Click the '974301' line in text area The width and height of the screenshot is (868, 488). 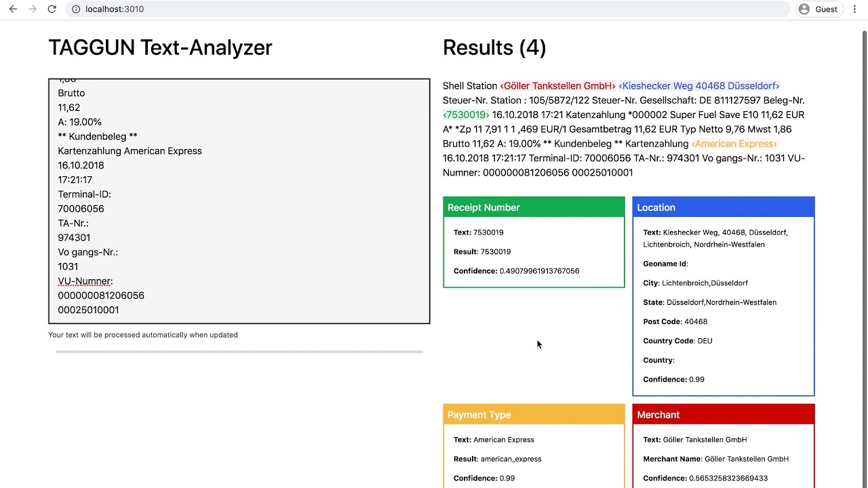point(75,238)
